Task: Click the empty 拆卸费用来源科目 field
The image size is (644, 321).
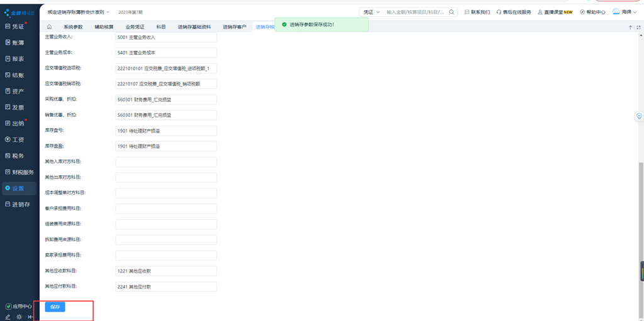Action: 166,240
